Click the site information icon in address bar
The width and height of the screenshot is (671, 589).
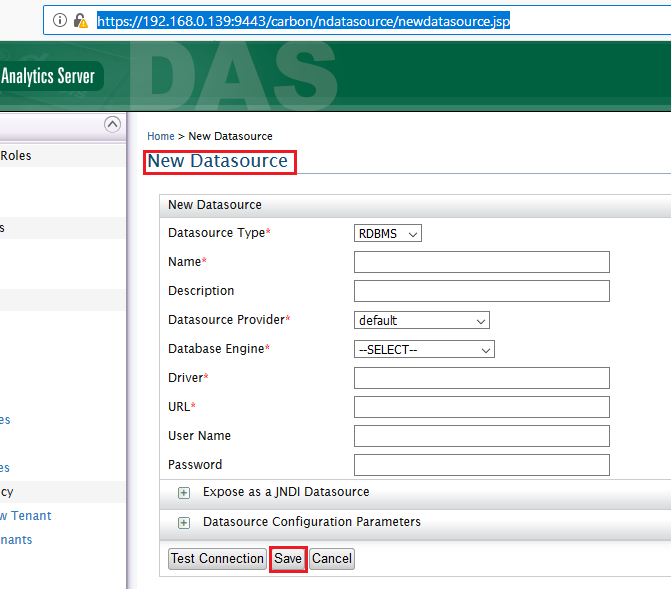[61, 20]
